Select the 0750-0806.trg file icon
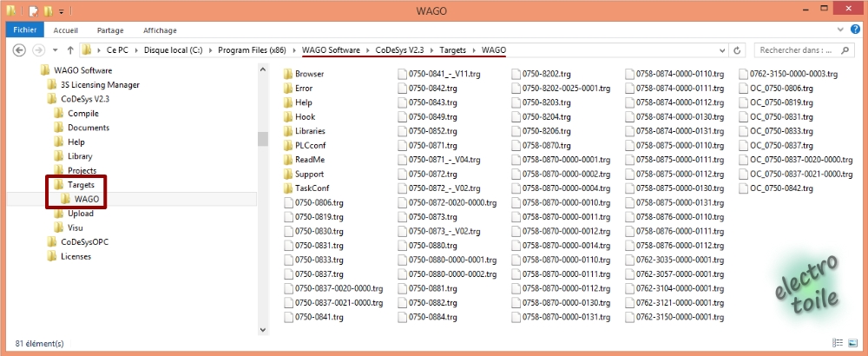The height and width of the screenshot is (356, 868). pyautogui.click(x=288, y=202)
